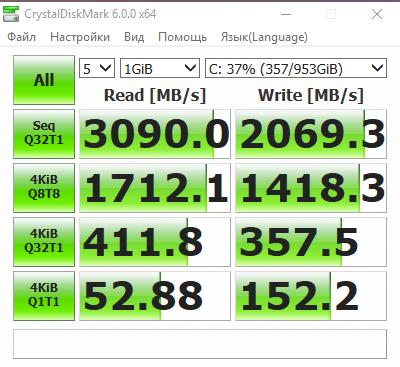Open the Язык(Language) menu
Image resolution: width=400 pixels, height=367 pixels.
[264, 37]
